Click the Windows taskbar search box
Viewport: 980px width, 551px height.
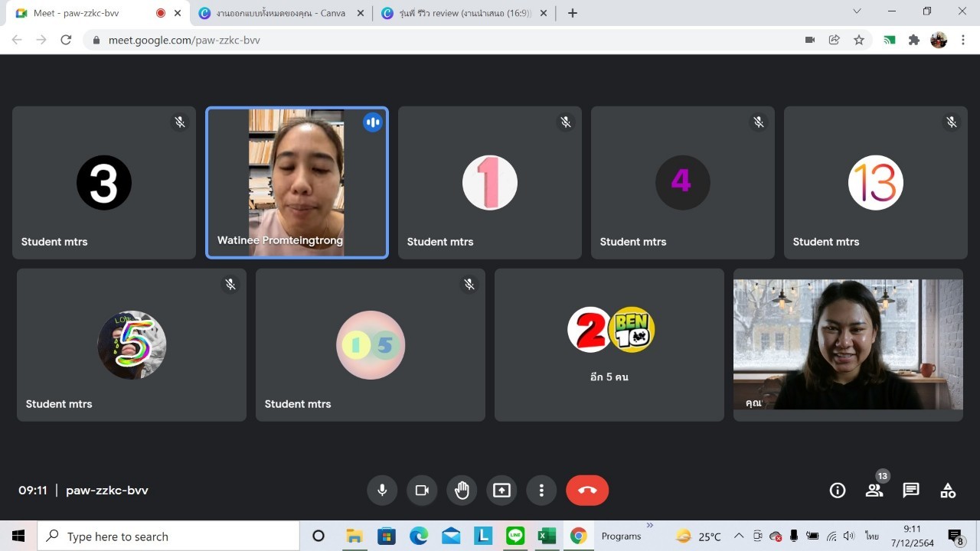pos(168,536)
